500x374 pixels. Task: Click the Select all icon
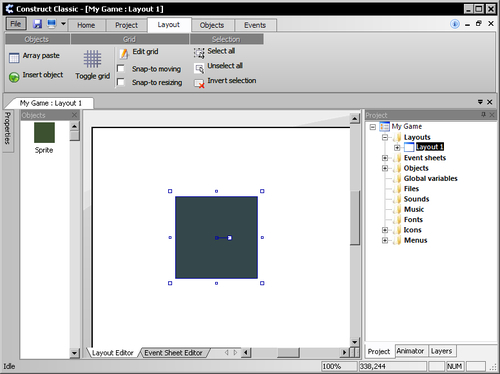click(199, 53)
